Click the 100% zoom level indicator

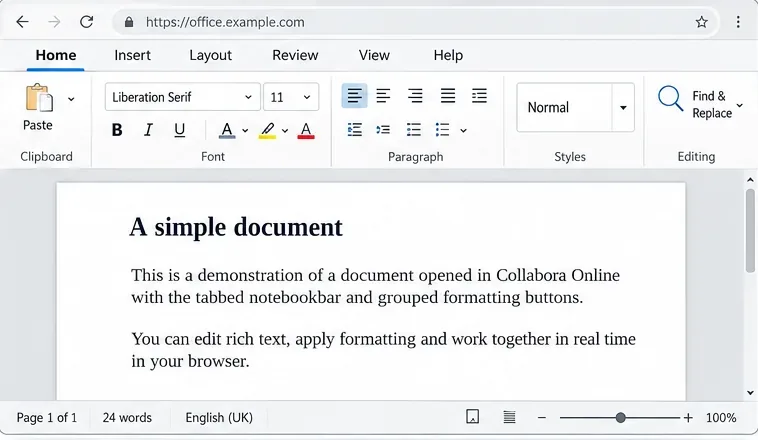tap(721, 418)
